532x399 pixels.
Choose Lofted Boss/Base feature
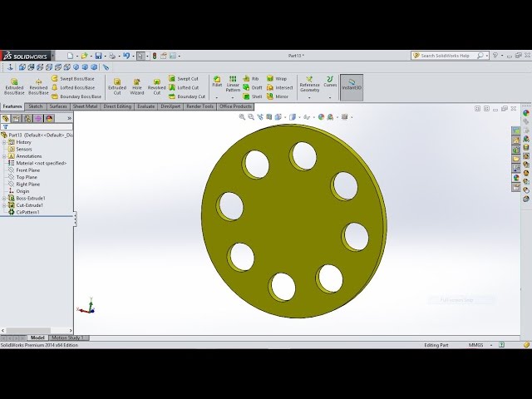tap(72, 87)
